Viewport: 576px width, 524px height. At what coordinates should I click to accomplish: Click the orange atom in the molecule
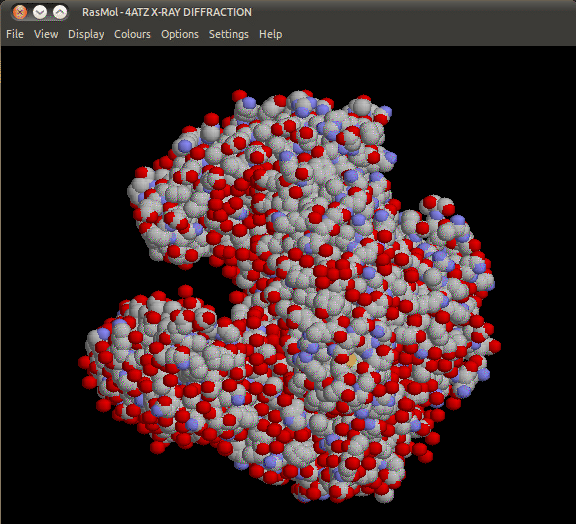pyautogui.click(x=352, y=360)
